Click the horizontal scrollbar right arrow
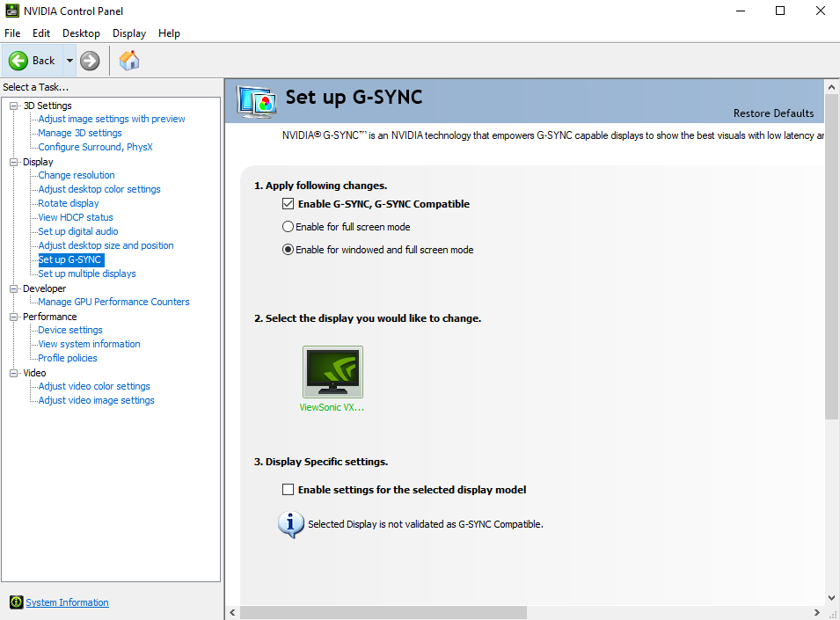840x620 pixels. (816, 612)
